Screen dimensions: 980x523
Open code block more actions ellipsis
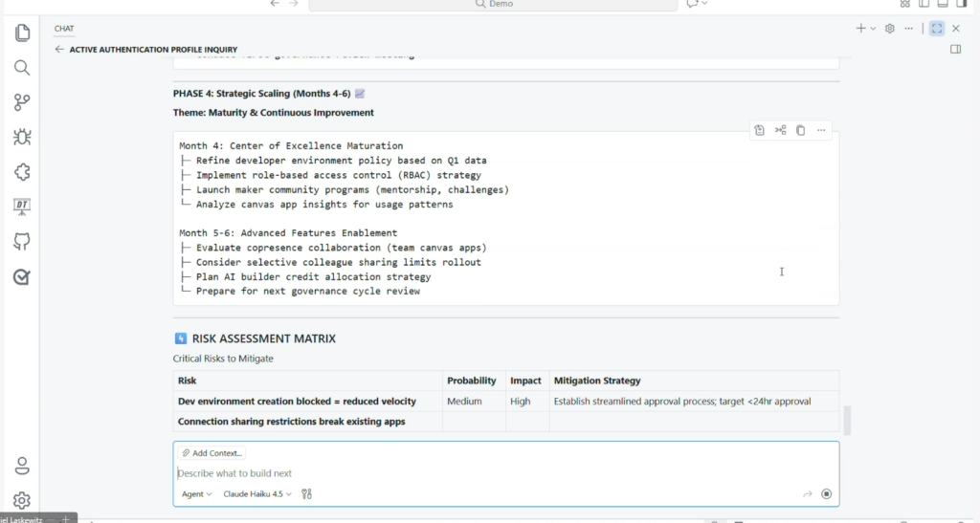coord(821,130)
